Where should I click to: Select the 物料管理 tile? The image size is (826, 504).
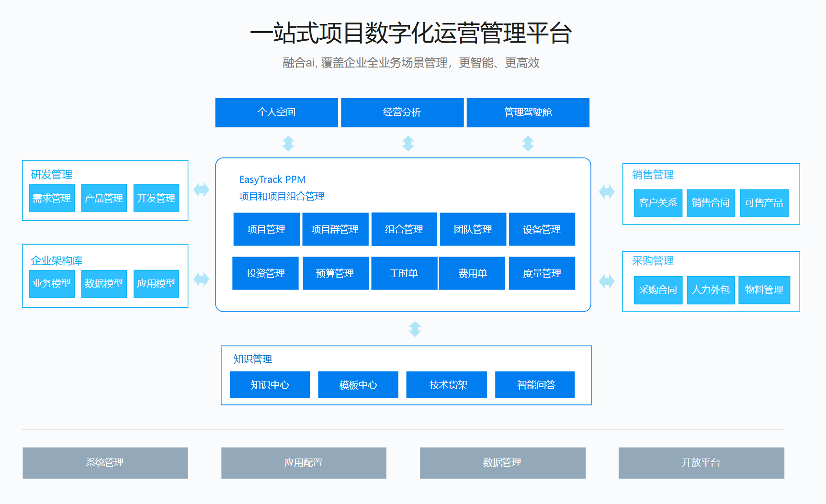pos(764,290)
